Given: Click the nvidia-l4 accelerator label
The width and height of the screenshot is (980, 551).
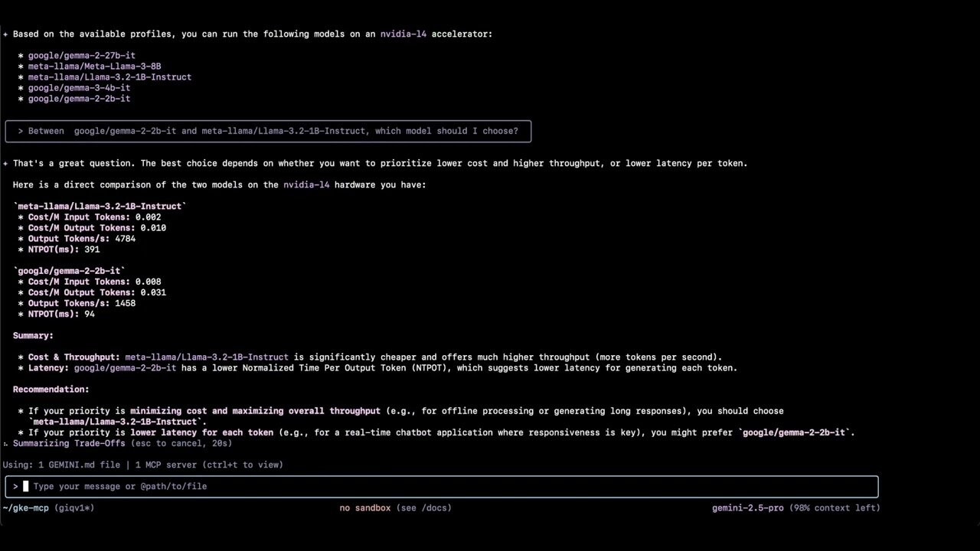Looking at the screenshot, I should [x=403, y=34].
